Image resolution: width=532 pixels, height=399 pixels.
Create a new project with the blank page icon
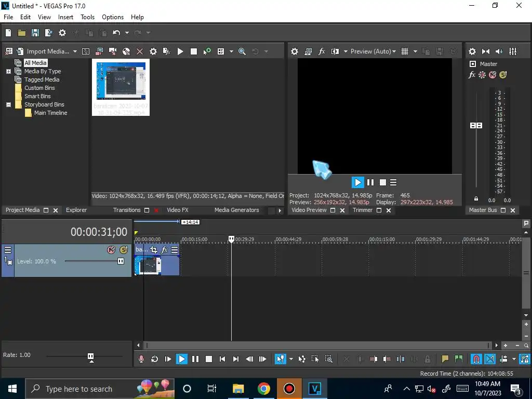tap(8, 33)
